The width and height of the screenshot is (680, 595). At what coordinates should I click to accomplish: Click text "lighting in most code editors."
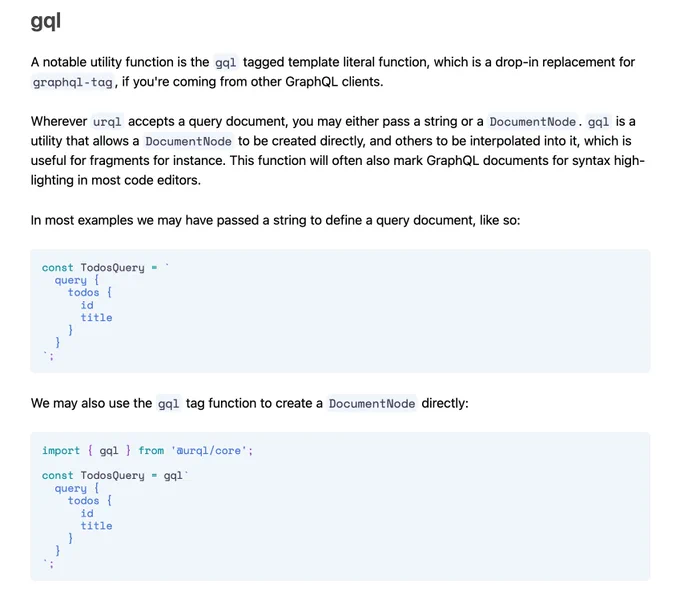click(x=116, y=180)
